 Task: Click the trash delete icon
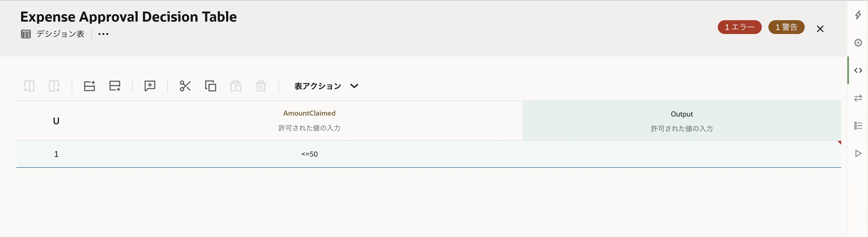click(x=261, y=86)
